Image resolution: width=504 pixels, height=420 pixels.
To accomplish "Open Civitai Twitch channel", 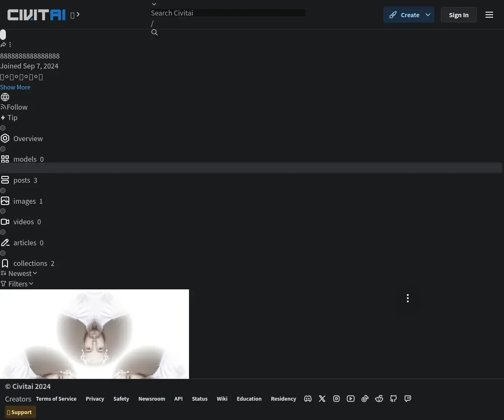I will click(408, 399).
